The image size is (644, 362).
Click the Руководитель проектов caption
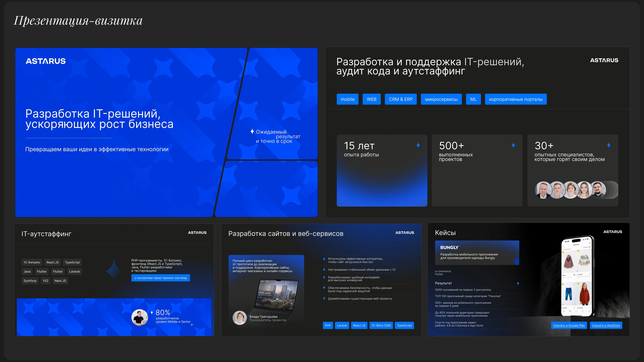point(268,320)
